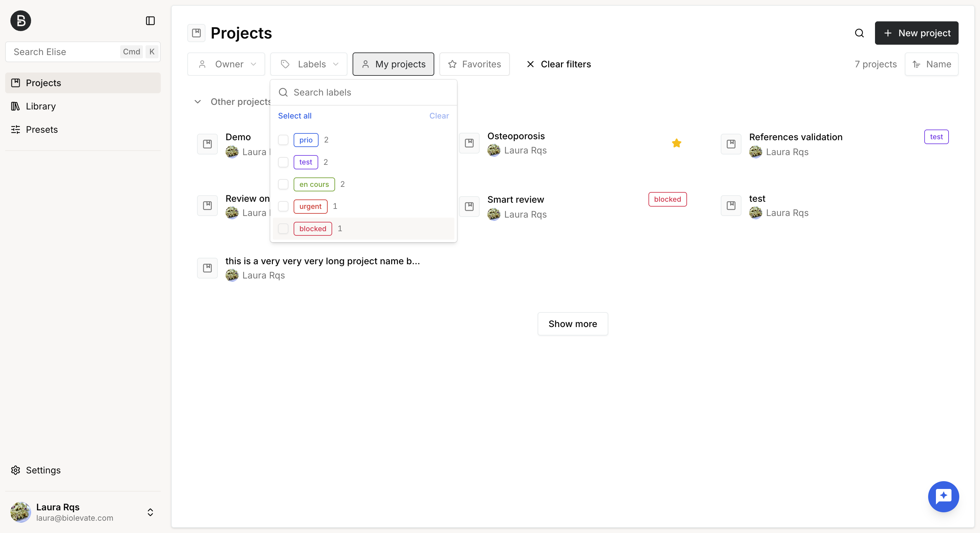Click the test project icon
Screen dimensions: 980x533
(731, 206)
